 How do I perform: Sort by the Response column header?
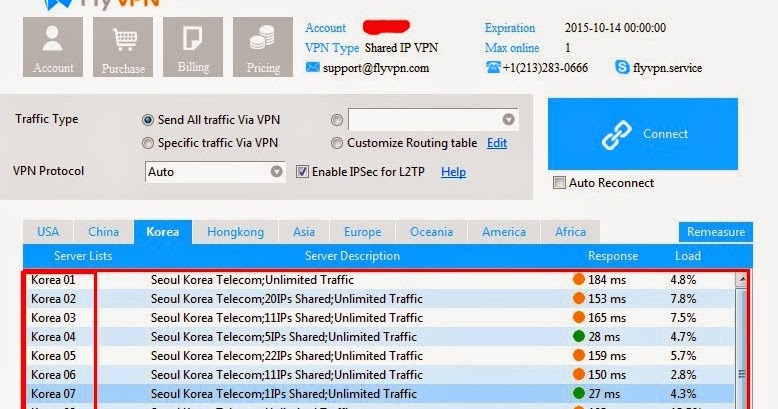click(613, 256)
